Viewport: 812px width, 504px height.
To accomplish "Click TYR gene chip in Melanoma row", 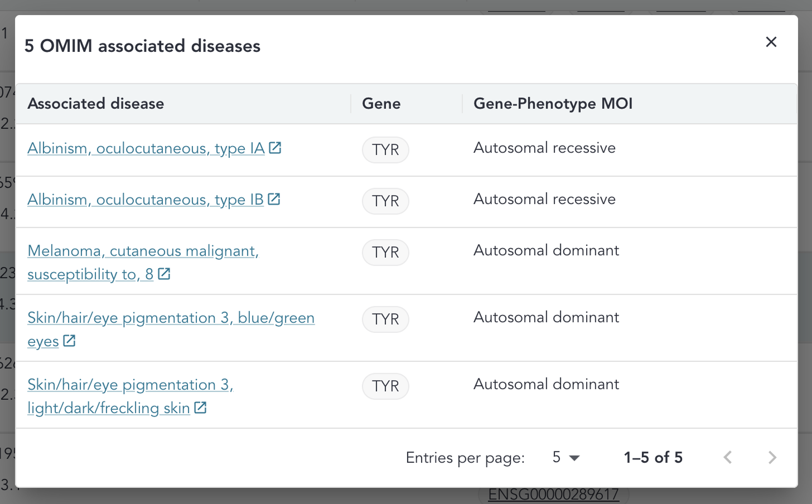I will (385, 253).
